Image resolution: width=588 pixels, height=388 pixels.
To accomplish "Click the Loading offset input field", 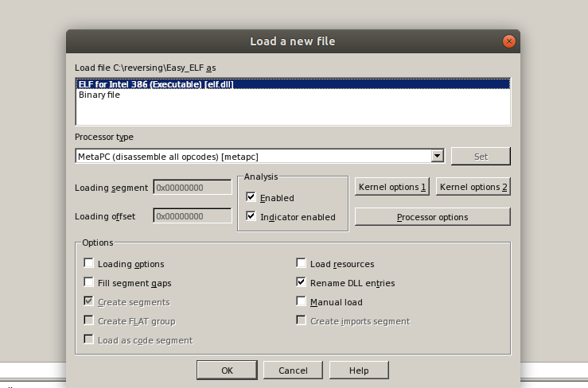I will click(192, 216).
